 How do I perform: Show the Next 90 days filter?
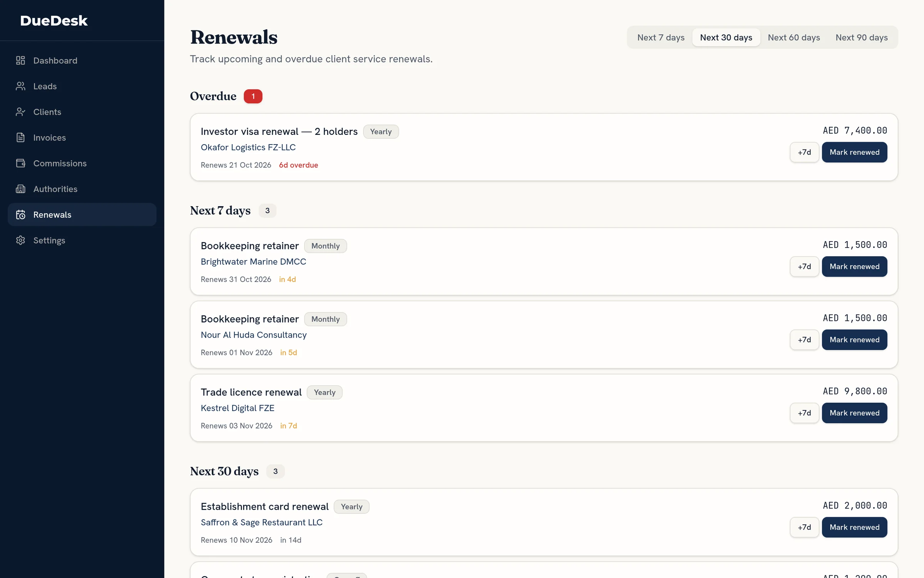pyautogui.click(x=862, y=37)
